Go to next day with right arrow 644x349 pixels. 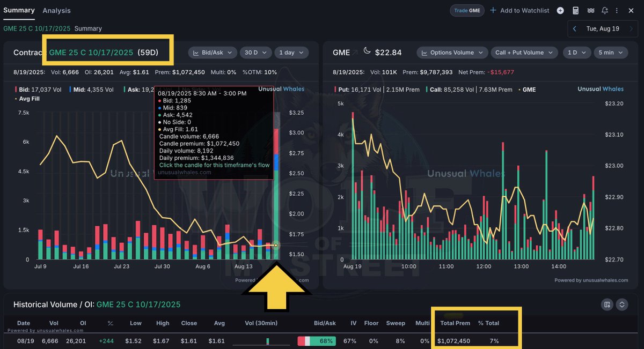[630, 29]
